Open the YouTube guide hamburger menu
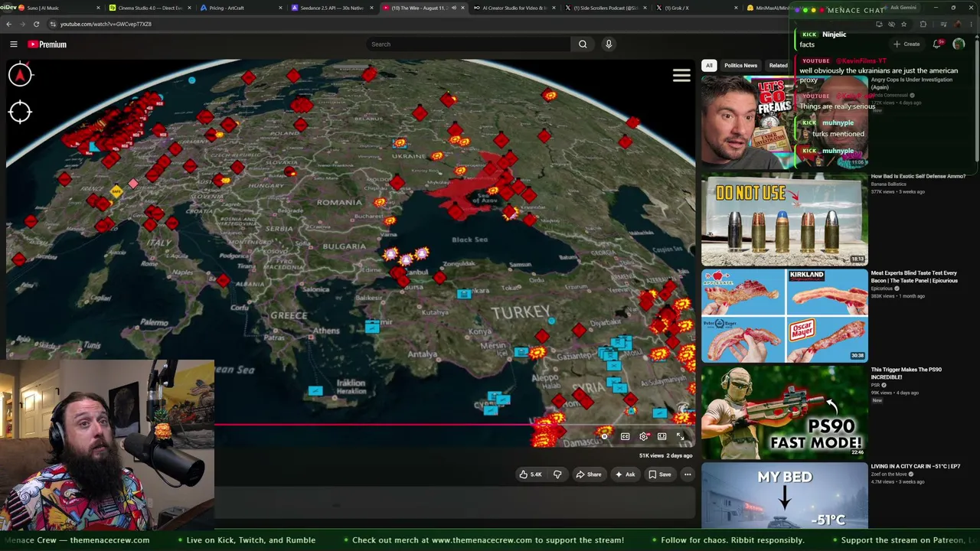Image resolution: width=980 pixels, height=551 pixels. coord(13,44)
